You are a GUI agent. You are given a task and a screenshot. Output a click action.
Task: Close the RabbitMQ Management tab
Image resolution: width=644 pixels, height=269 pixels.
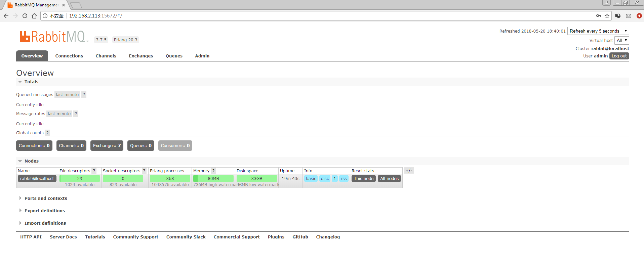coord(64,5)
